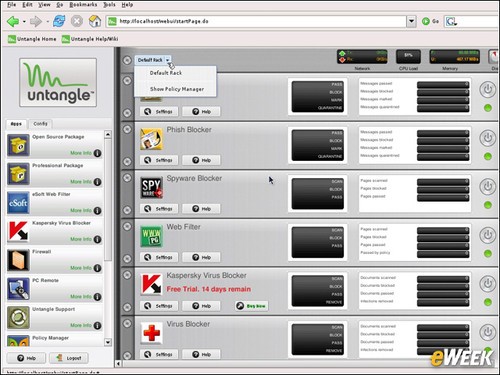The height and width of the screenshot is (375, 500).
Task: Open the File menu
Action: [x=12, y=5]
